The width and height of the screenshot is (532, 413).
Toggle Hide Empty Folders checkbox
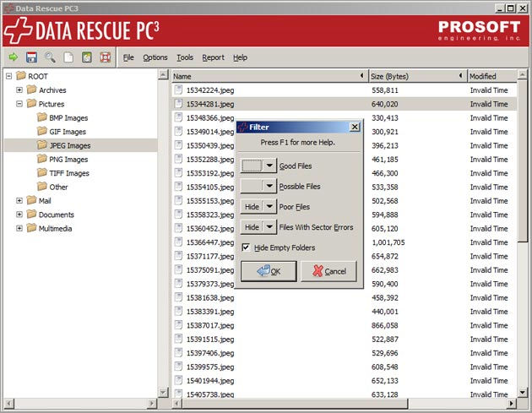tap(246, 247)
